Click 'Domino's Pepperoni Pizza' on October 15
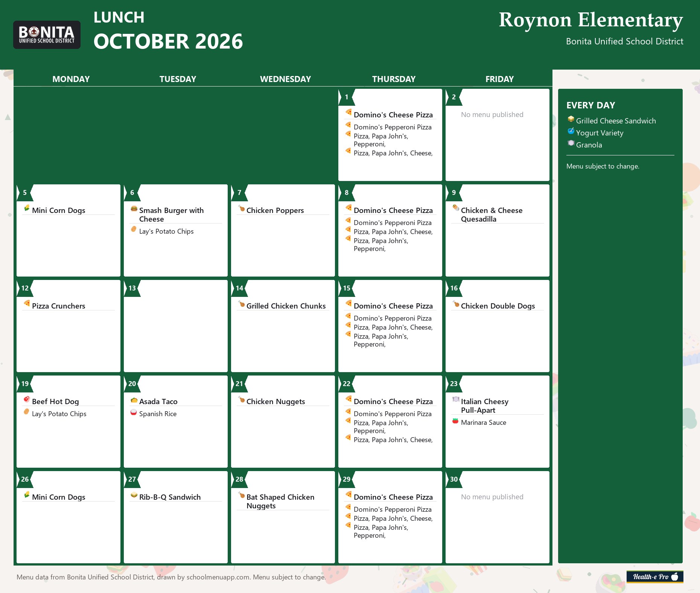 tap(393, 318)
